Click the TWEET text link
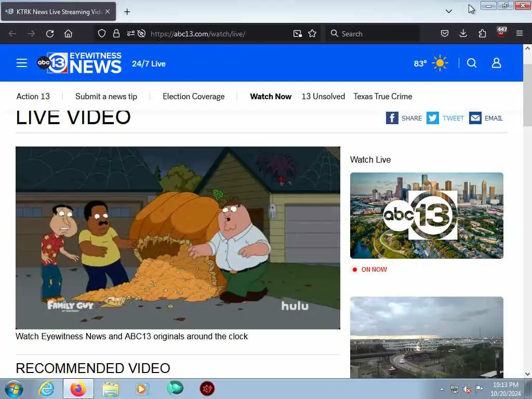Viewport: 532px width, 399px height. click(x=453, y=118)
